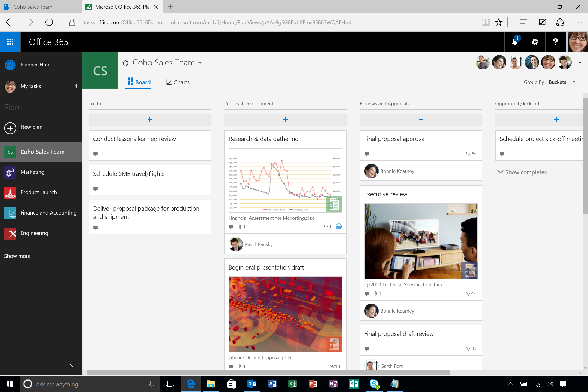Select the Board tab
This screenshot has width=588, height=392.
139,82
